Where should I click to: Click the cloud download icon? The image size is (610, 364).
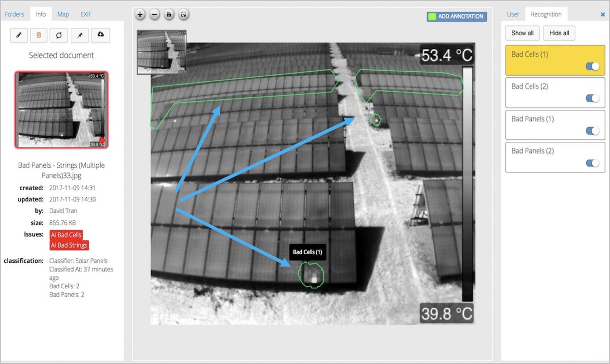(x=101, y=35)
